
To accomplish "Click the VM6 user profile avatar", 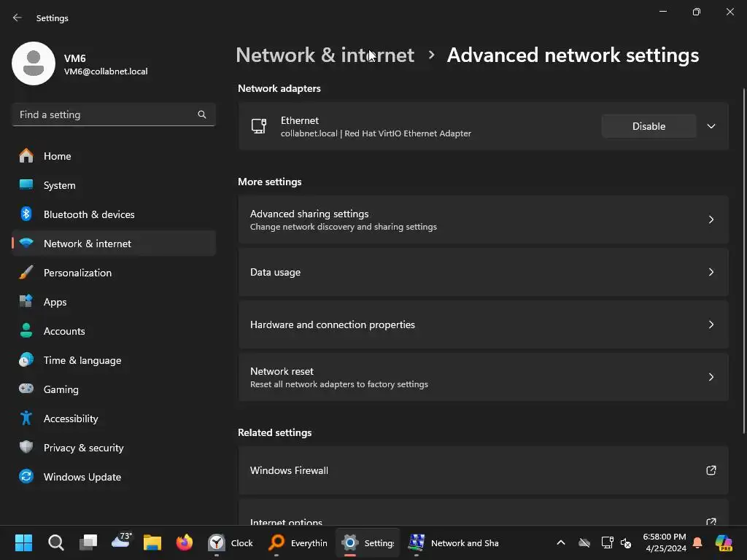I will (34, 63).
